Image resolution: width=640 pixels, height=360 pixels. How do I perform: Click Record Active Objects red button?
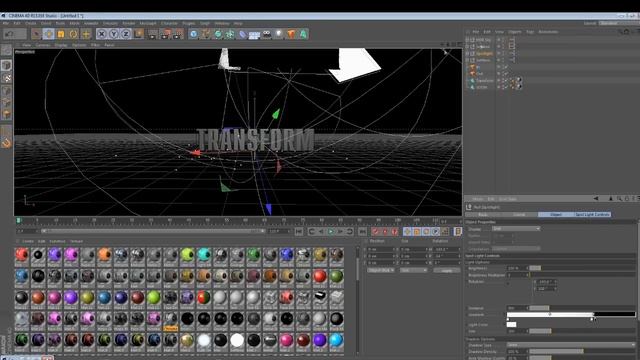[375, 231]
